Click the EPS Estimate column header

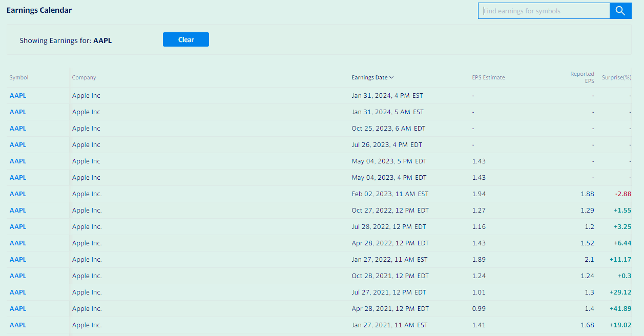(488, 78)
